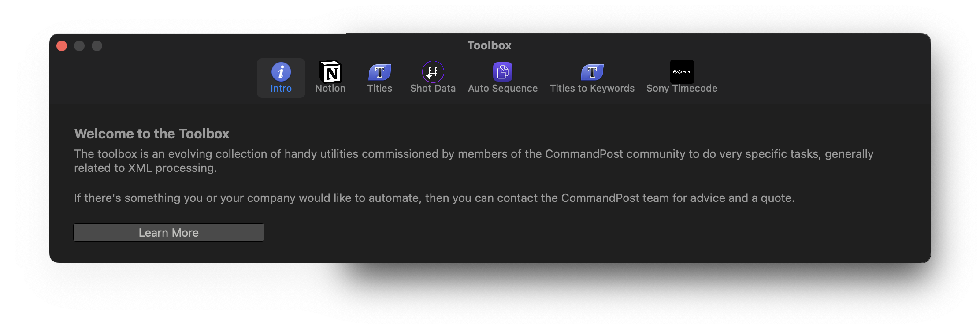Click the grey minimize window button

[x=79, y=46]
